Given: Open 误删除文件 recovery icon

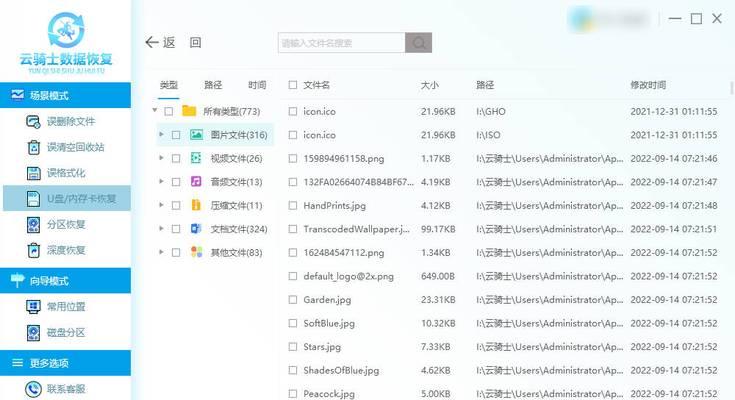Looking at the screenshot, I should [x=33, y=122].
